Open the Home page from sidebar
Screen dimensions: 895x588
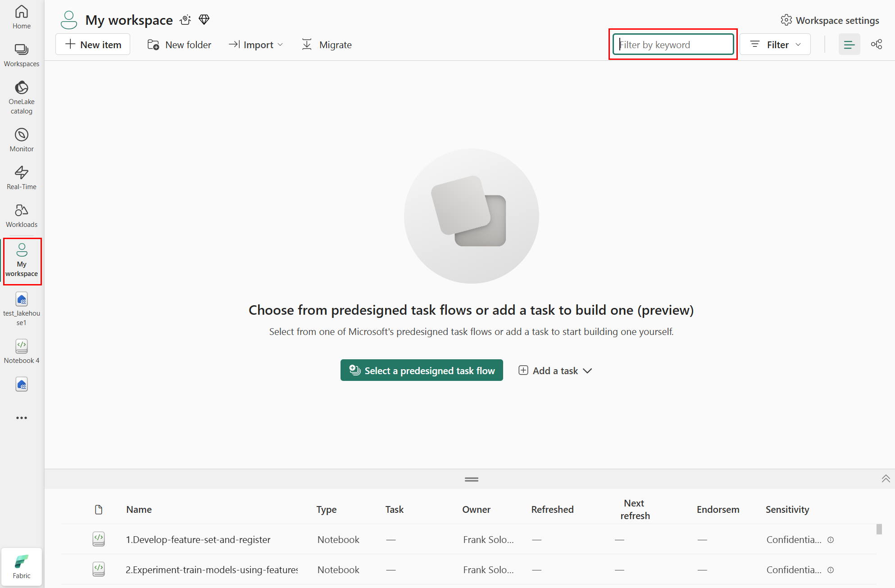(22, 17)
